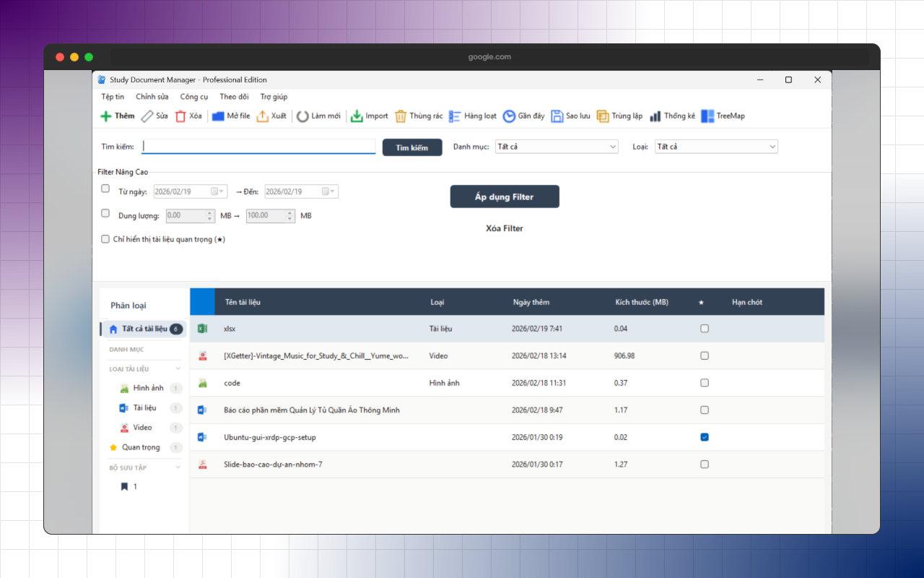This screenshot has height=578, width=924.
Task: Mark xlsx row as important
Action: click(705, 329)
